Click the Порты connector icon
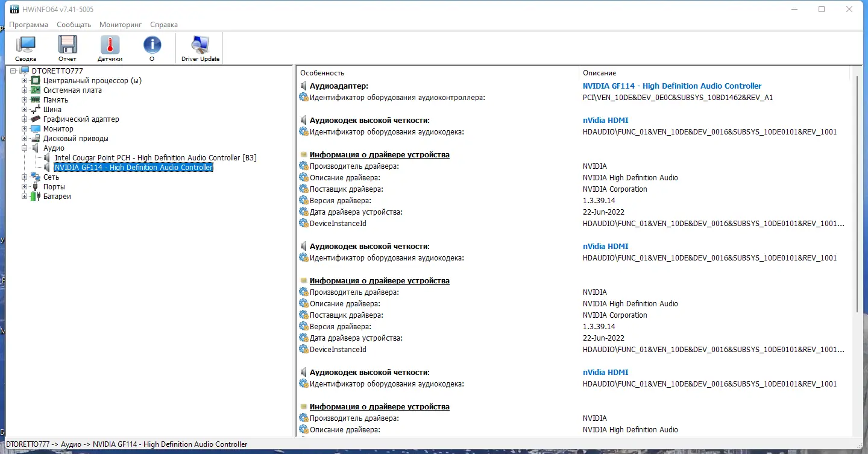The image size is (868, 454). pos(36,187)
